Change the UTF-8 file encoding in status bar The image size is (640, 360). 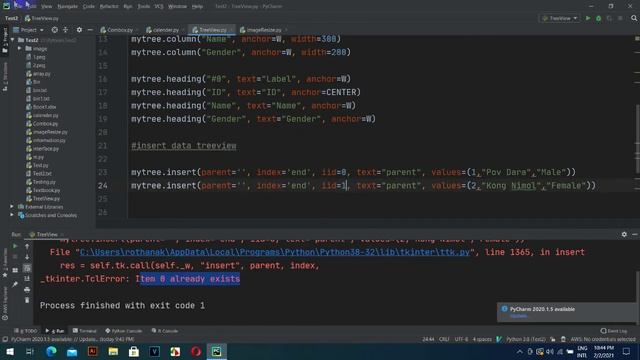pos(461,339)
